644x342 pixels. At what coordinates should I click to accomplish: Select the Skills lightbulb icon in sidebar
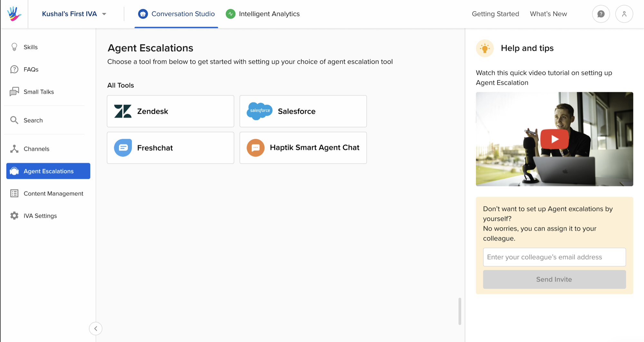click(14, 47)
